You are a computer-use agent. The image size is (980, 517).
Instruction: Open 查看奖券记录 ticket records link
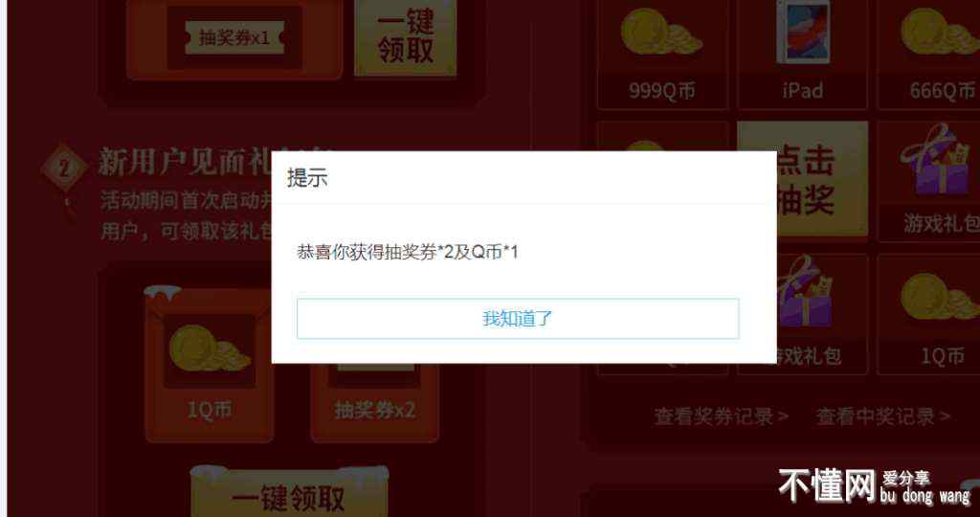[722, 416]
